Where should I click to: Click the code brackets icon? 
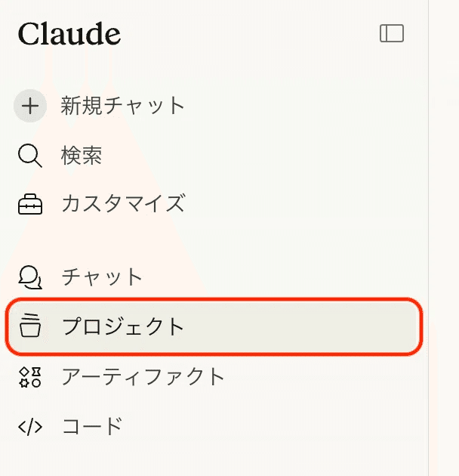click(x=30, y=426)
